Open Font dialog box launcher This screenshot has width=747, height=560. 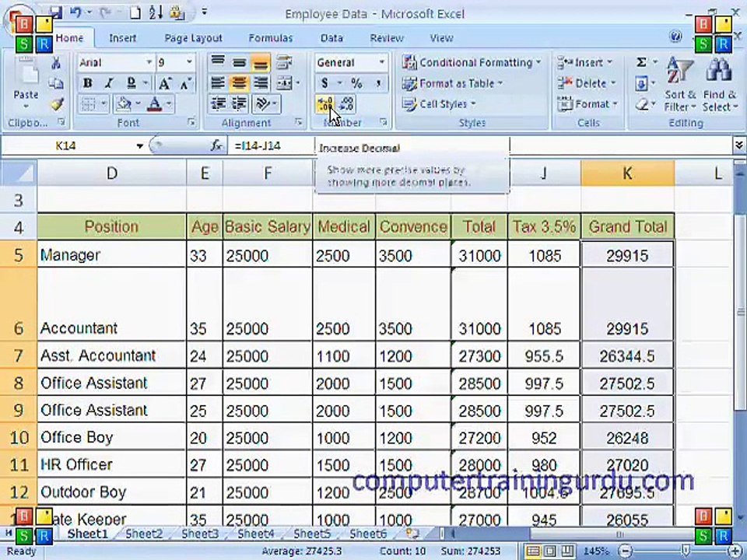click(191, 123)
